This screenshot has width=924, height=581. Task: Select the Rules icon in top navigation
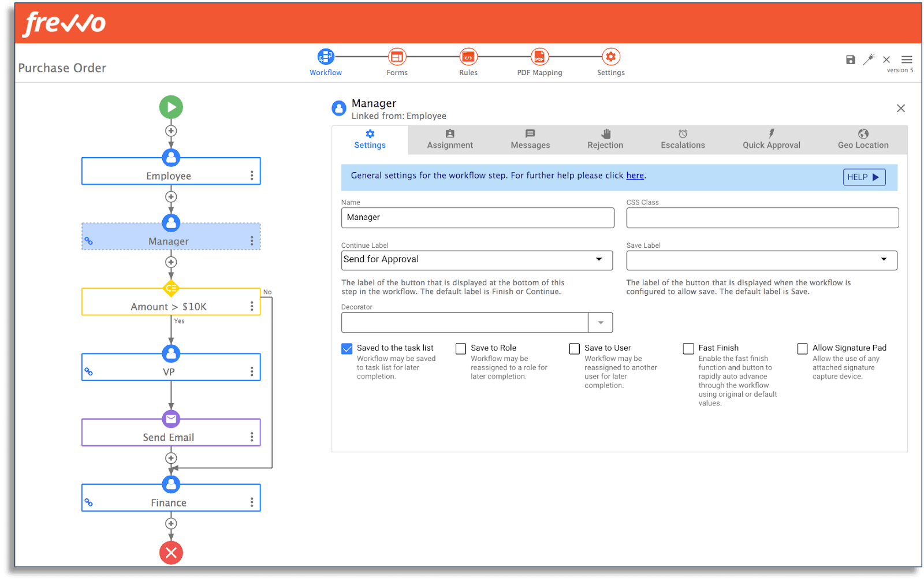click(x=468, y=57)
